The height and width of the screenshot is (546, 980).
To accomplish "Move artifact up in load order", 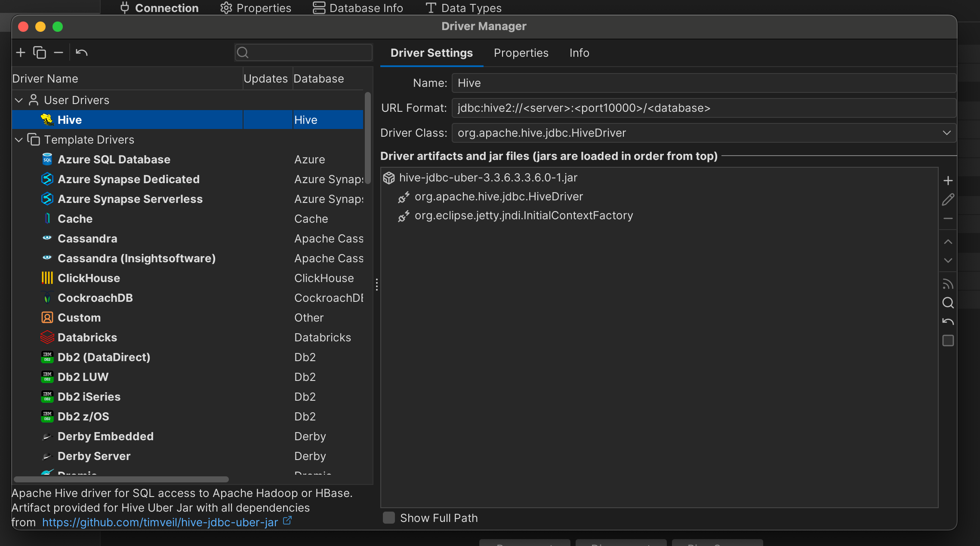I will coord(948,242).
